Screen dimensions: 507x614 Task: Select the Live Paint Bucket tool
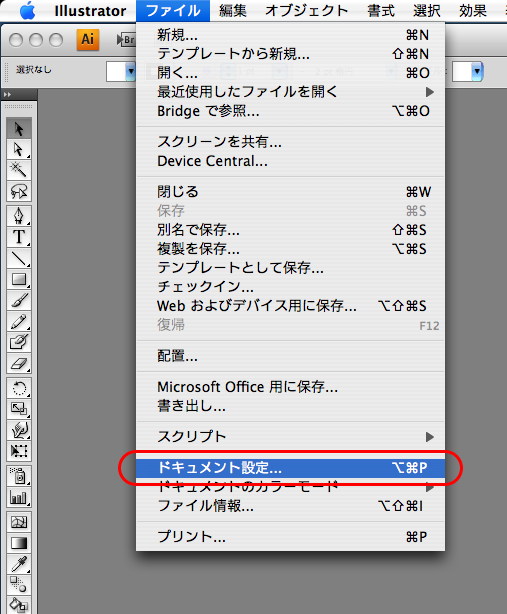click(19, 605)
